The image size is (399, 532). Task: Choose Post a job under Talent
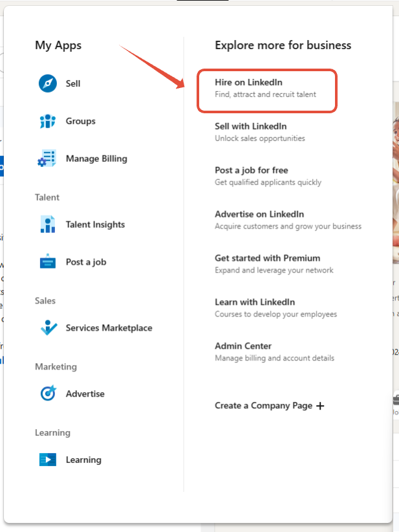[86, 262]
